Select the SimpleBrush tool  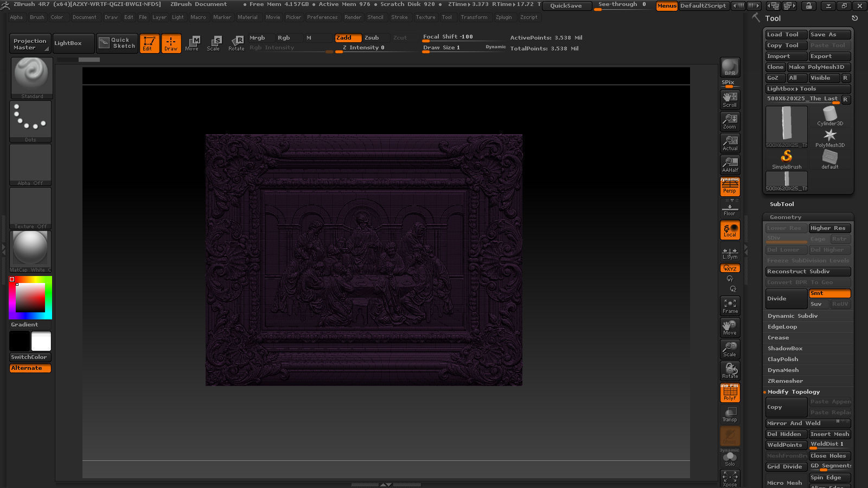pos(787,160)
